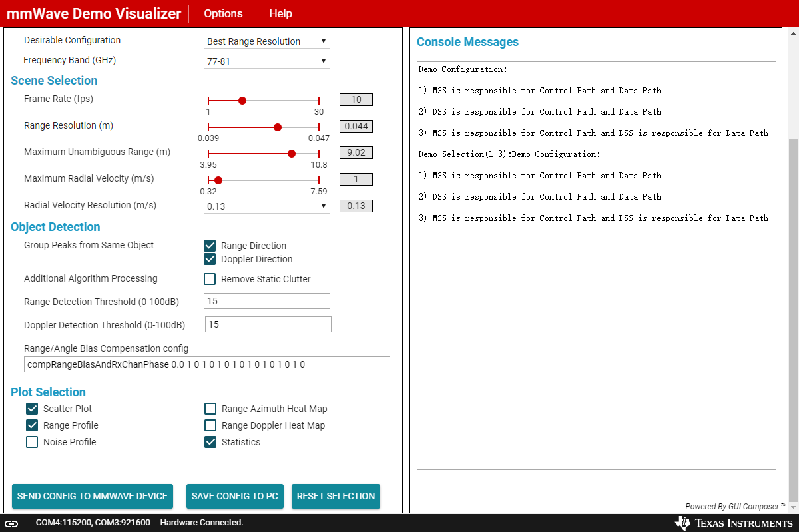This screenshot has height=532, width=799.
Task: Click the Maximum Radial Velocity value box
Action: pos(356,180)
